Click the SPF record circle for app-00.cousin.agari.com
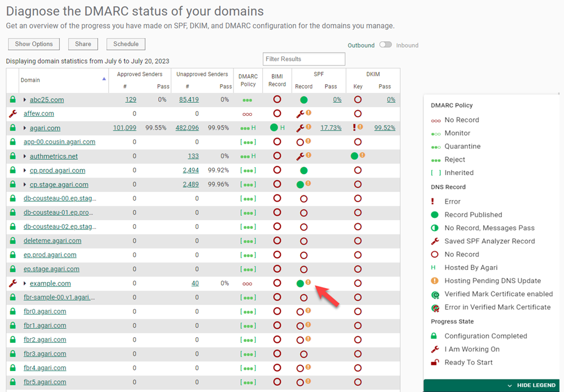564x392 pixels. [300, 142]
